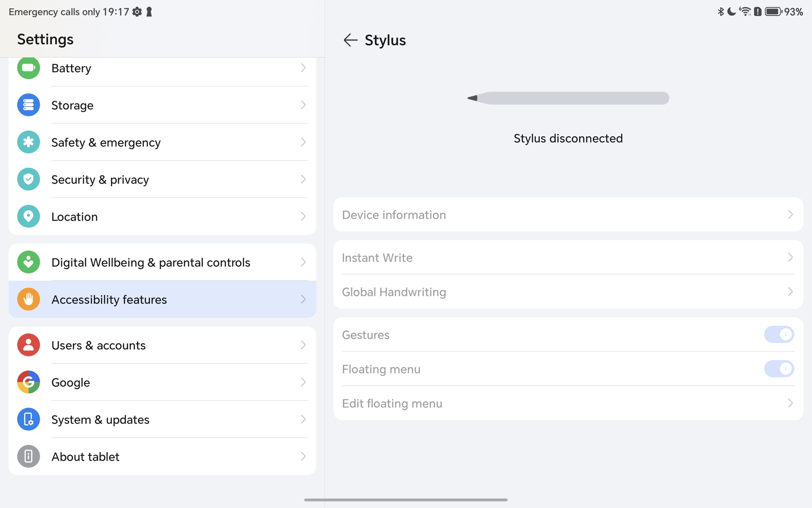Tap the back arrow beside Stylus

tap(350, 40)
